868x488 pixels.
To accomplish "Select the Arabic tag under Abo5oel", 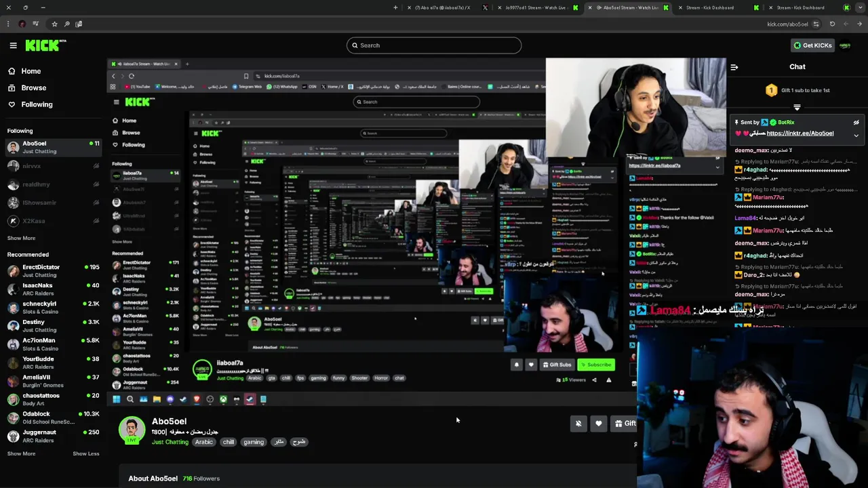I will [203, 442].
